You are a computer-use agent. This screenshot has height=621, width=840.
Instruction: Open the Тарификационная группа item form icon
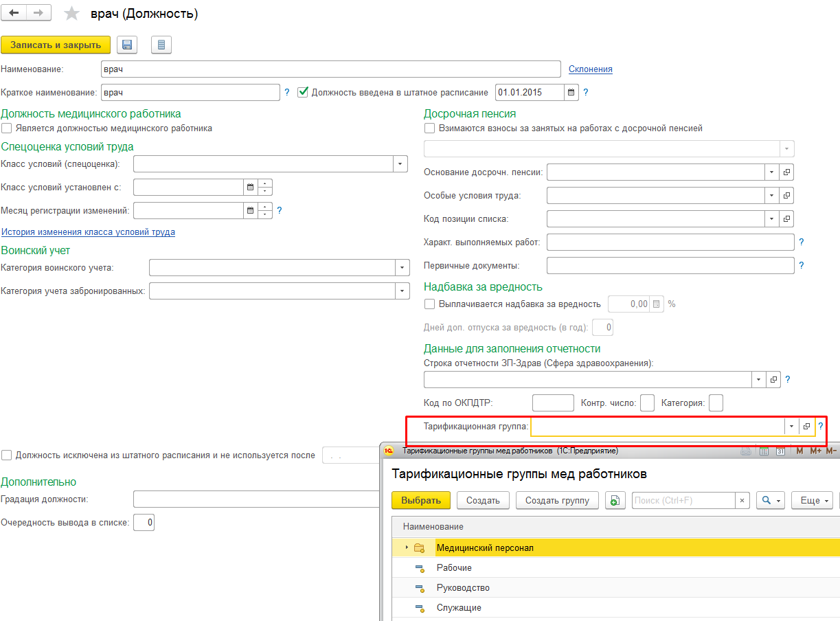tap(807, 427)
